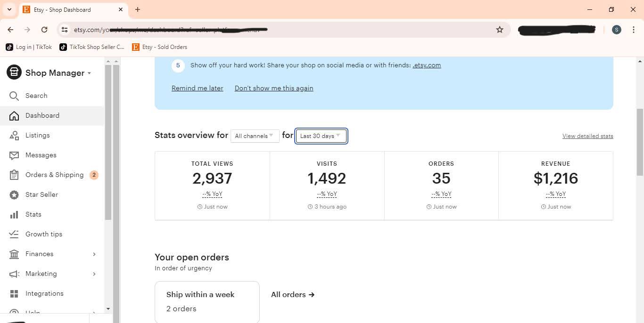Viewport: 644px width, 323px height.
Task: Click the Remind me later link
Action: pos(197,88)
